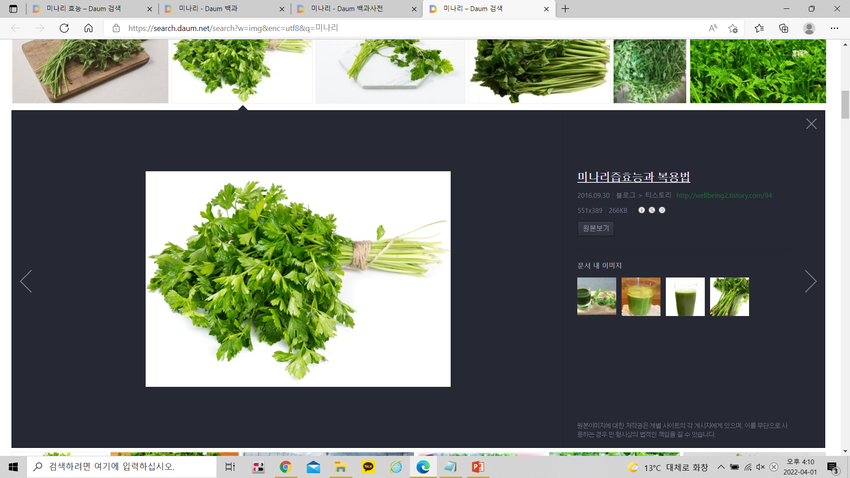
Task: Close the active 미나리 - Daum 검색 tab
Action: pyautogui.click(x=546, y=9)
